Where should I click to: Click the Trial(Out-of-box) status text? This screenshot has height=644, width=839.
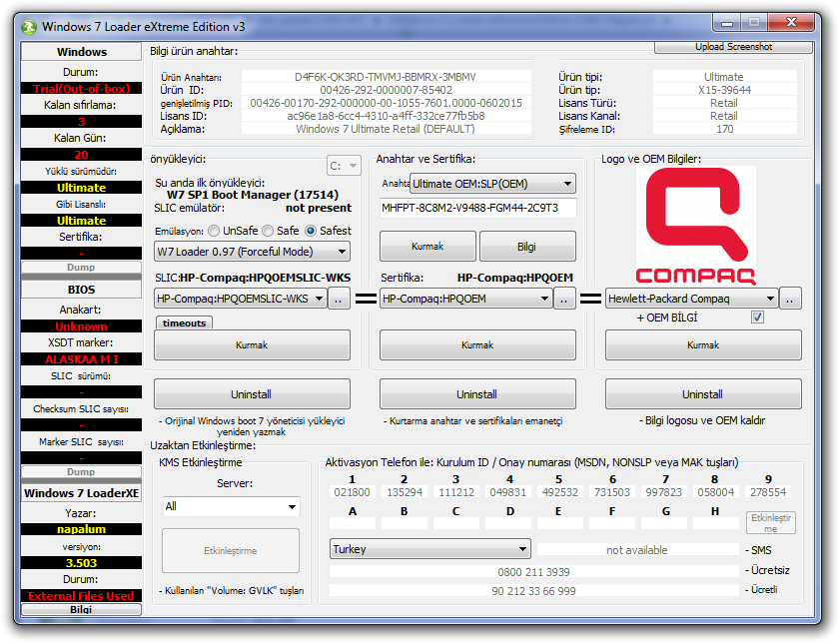point(81,88)
